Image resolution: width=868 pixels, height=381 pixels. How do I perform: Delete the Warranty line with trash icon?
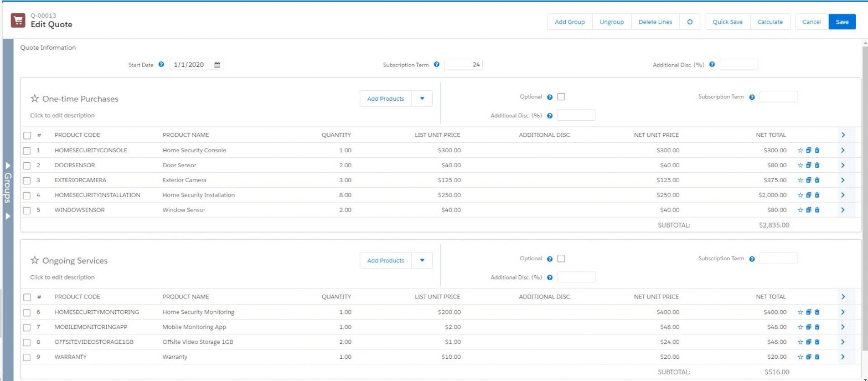click(817, 357)
